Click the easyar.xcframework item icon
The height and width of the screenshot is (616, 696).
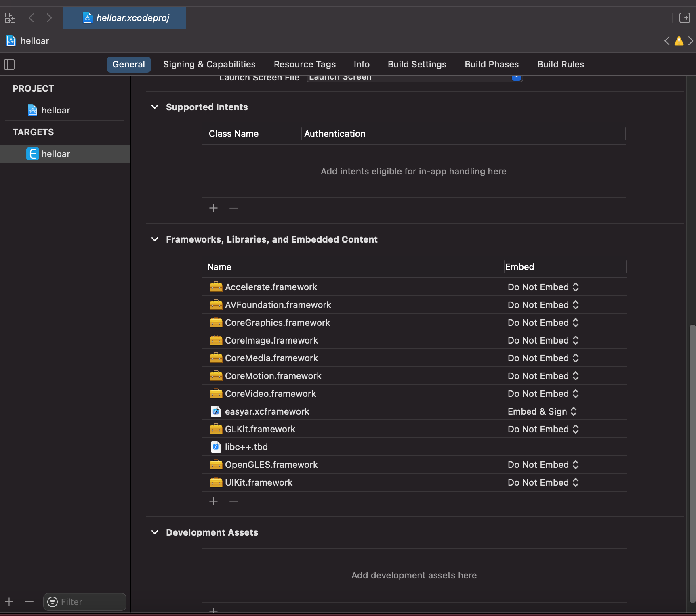tap(216, 411)
